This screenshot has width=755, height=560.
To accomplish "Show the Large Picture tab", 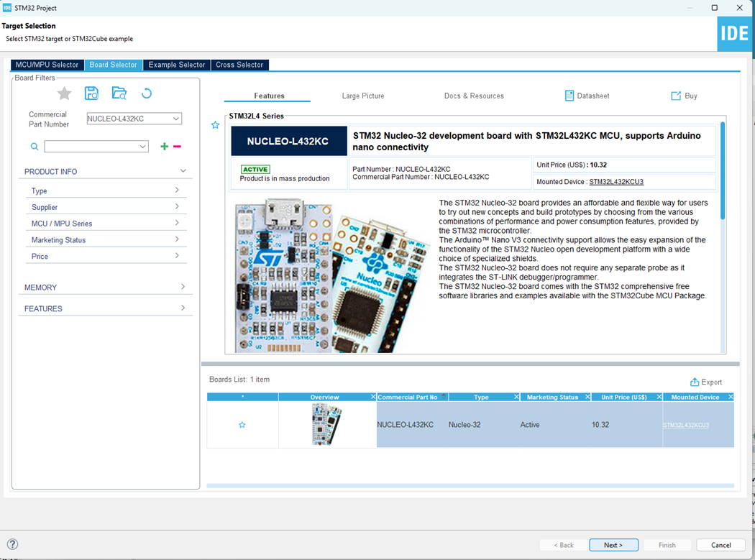I will pos(363,96).
